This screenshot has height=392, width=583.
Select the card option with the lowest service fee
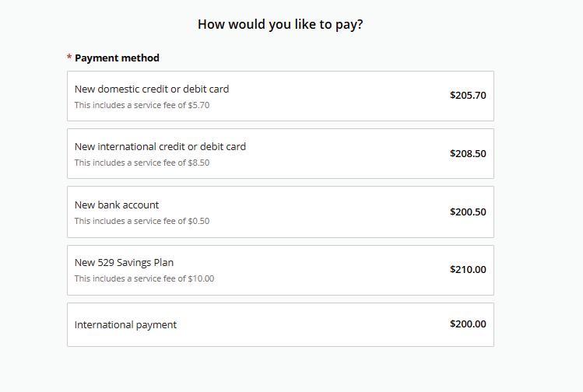pos(280,96)
